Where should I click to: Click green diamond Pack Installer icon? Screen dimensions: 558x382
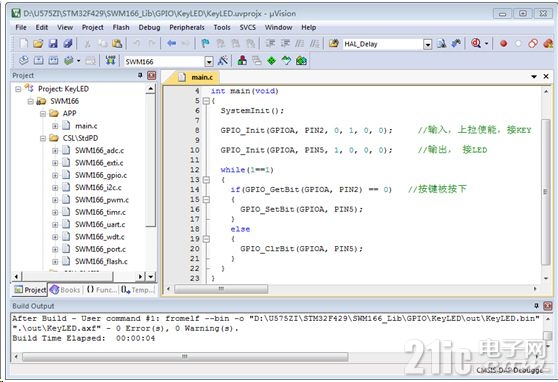click(272, 61)
